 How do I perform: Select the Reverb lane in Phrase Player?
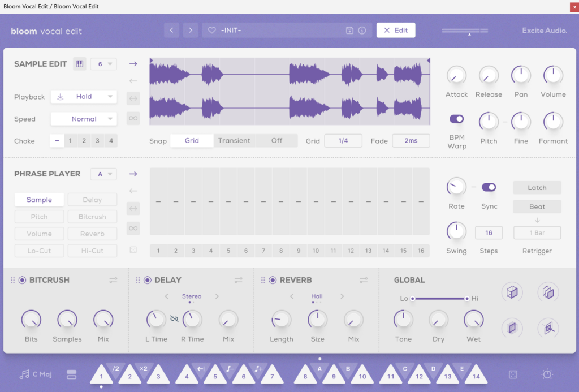[x=92, y=234]
